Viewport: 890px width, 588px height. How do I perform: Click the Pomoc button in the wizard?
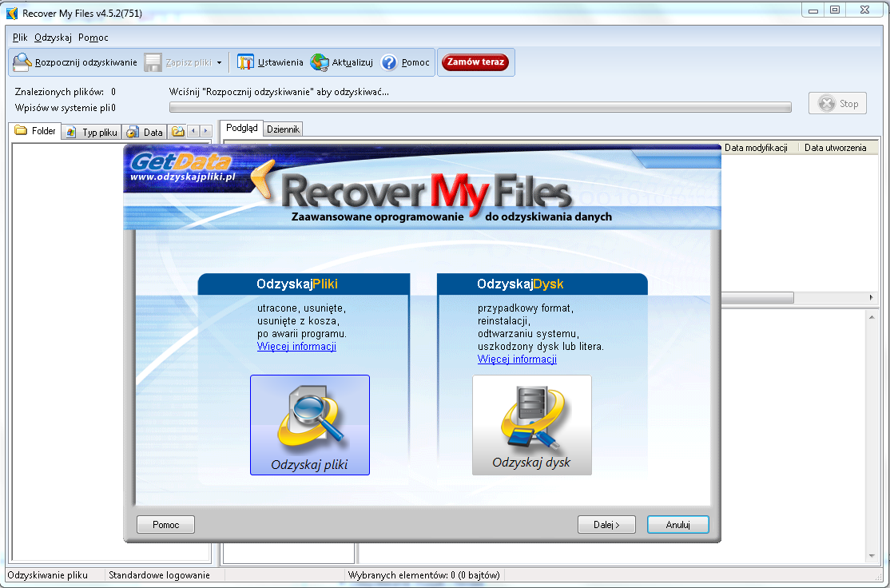coord(165,524)
